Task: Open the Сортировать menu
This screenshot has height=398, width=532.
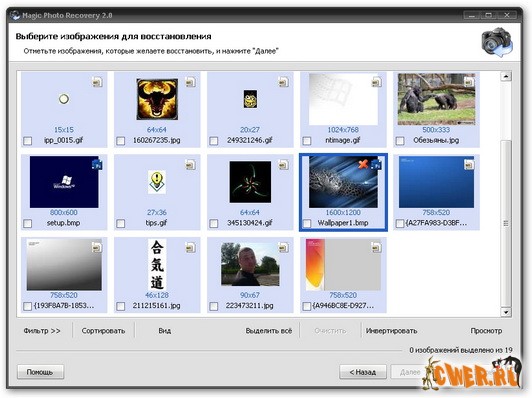Action: tap(103, 331)
